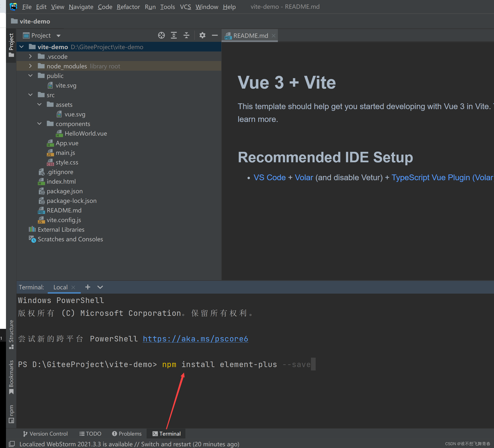
Task: Open the Refactor menu
Action: point(128,7)
